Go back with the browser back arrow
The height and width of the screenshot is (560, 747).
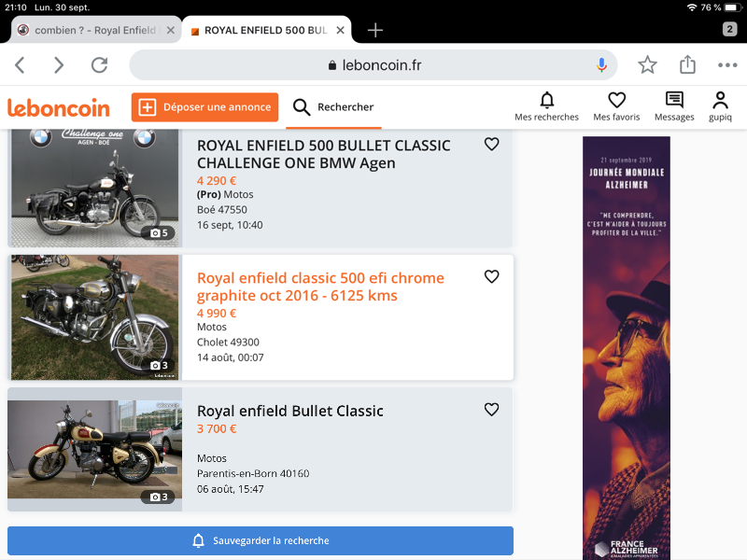[20, 64]
